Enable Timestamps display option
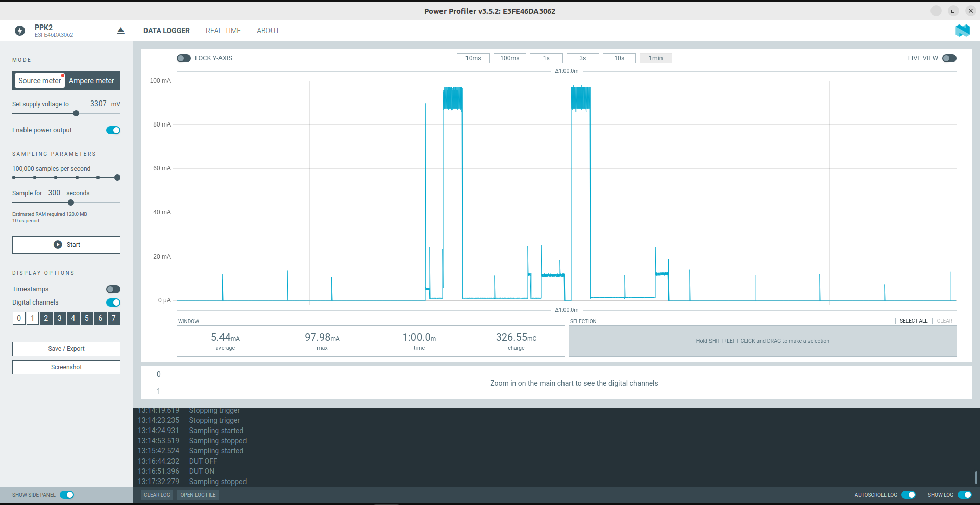 coord(113,289)
